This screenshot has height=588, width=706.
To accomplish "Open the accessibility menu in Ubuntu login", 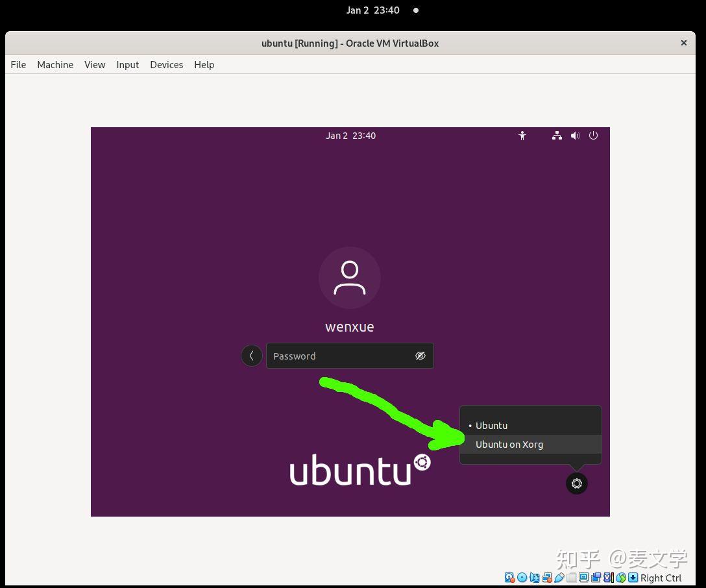I will pos(522,136).
